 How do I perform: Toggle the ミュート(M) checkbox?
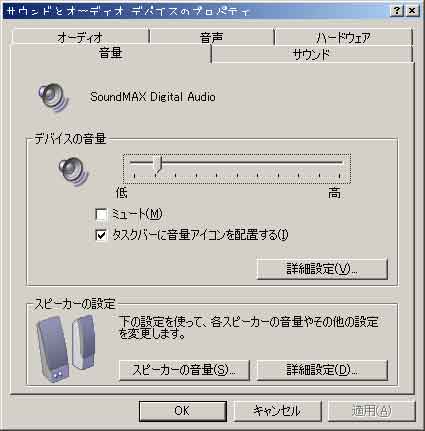point(101,214)
